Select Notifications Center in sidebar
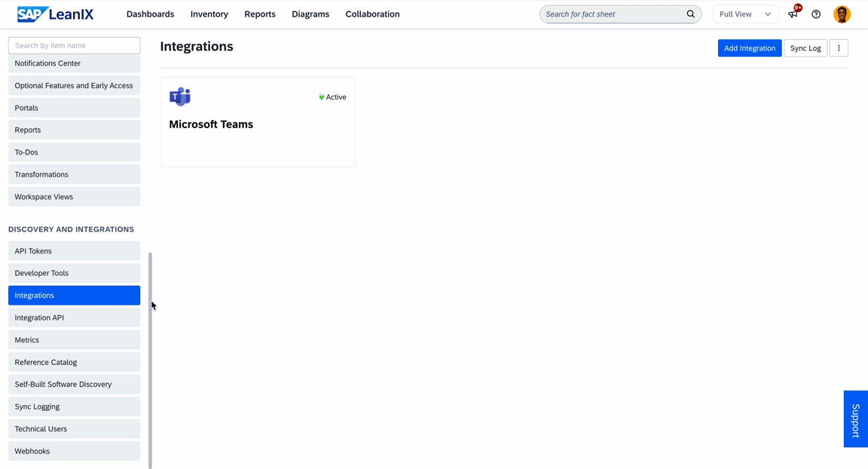Image resolution: width=868 pixels, height=469 pixels. coord(74,63)
